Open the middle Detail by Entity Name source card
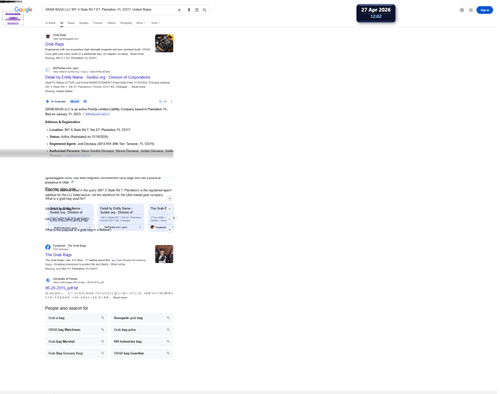 click(121, 218)
